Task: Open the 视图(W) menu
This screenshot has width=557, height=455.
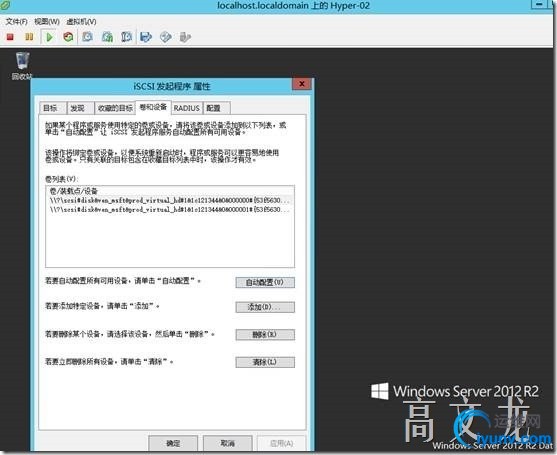Action: coord(47,21)
